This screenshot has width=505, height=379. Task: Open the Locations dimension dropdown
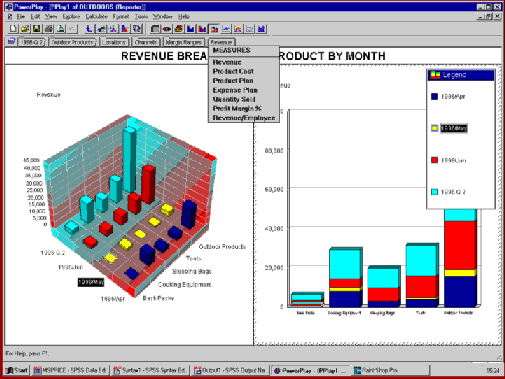click(x=114, y=42)
